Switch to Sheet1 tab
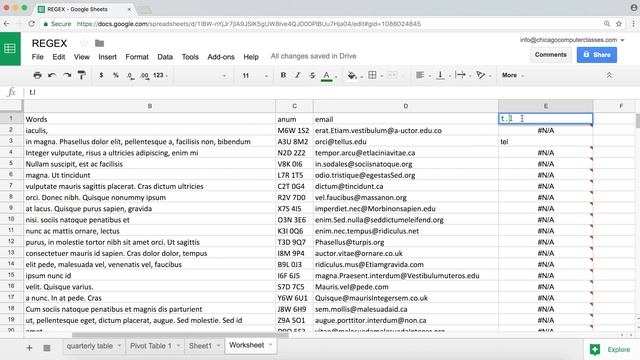 tap(200, 346)
